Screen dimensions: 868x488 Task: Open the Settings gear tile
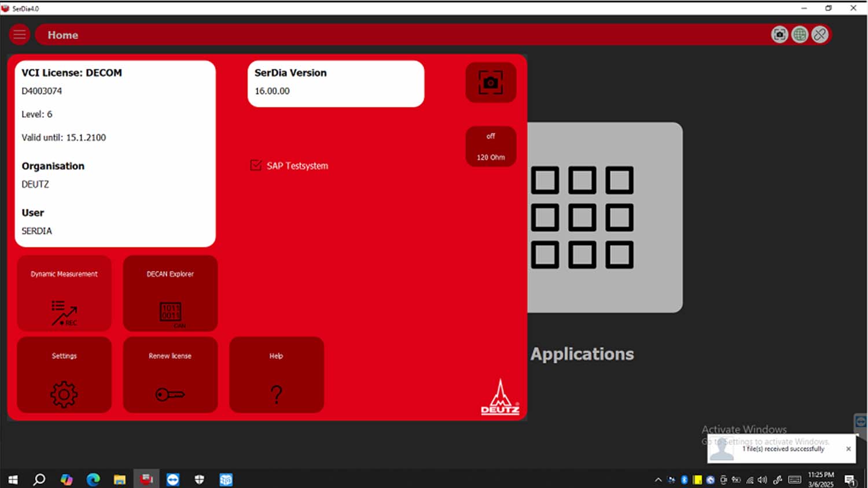[64, 375]
